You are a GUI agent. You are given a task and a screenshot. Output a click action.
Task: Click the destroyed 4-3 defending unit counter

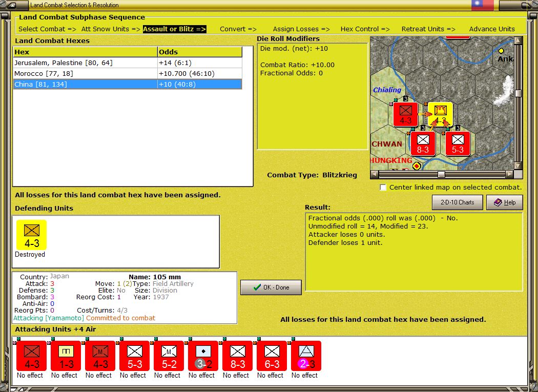[32, 235]
